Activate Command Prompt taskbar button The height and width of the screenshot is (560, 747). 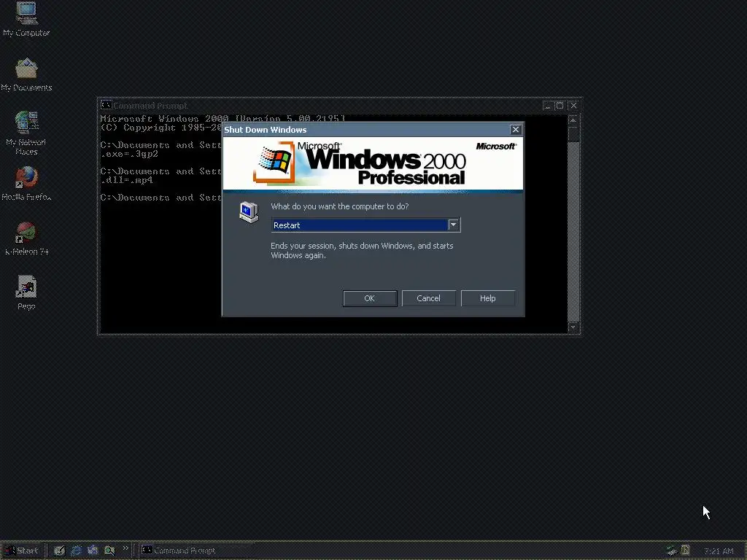click(x=196, y=551)
